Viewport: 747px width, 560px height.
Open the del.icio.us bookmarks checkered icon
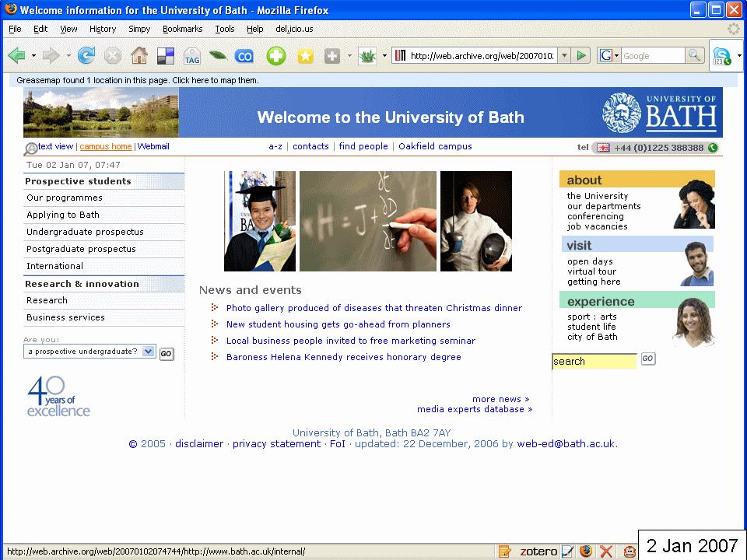[166, 56]
